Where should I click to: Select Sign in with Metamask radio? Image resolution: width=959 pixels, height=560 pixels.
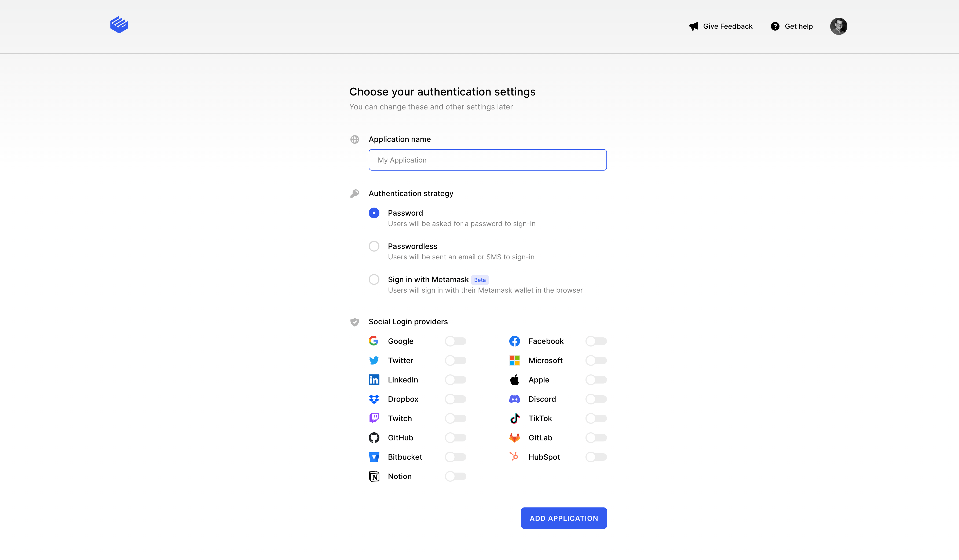(x=374, y=280)
